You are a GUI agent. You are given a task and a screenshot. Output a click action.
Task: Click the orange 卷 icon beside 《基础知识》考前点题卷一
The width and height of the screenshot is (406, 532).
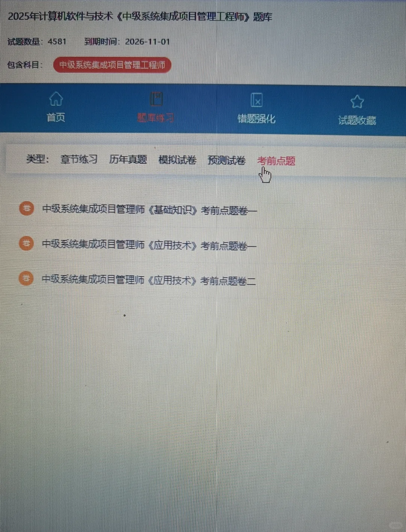point(26,208)
